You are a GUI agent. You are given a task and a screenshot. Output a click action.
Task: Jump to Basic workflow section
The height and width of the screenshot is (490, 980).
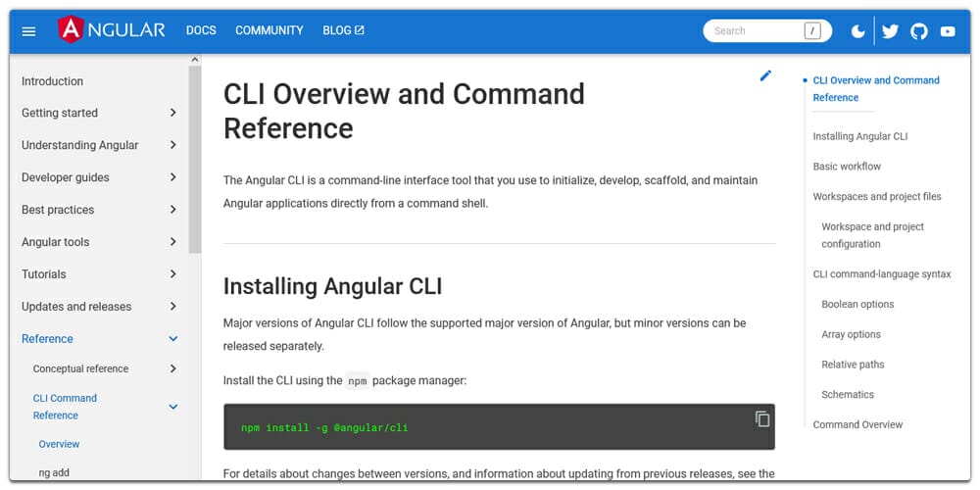coord(847,167)
